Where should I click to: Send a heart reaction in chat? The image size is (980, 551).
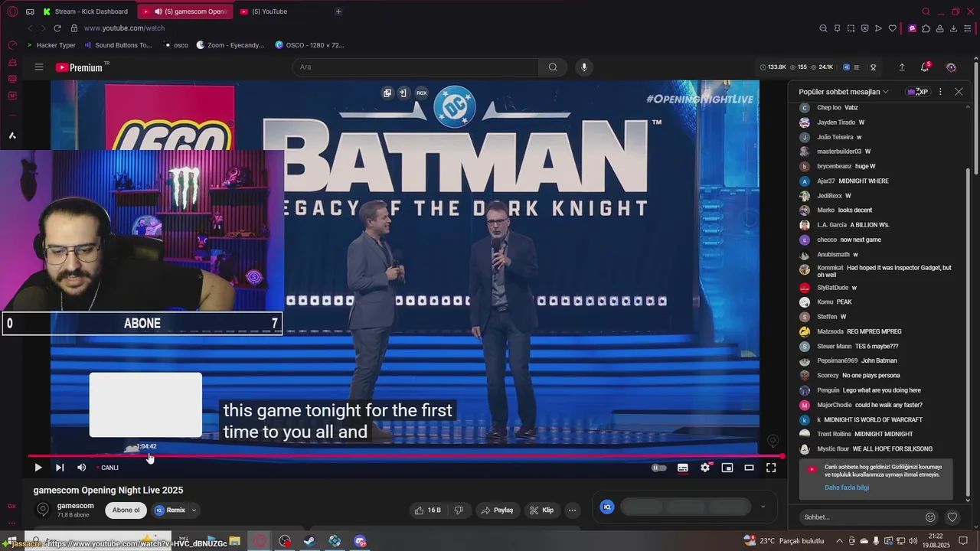952,517
